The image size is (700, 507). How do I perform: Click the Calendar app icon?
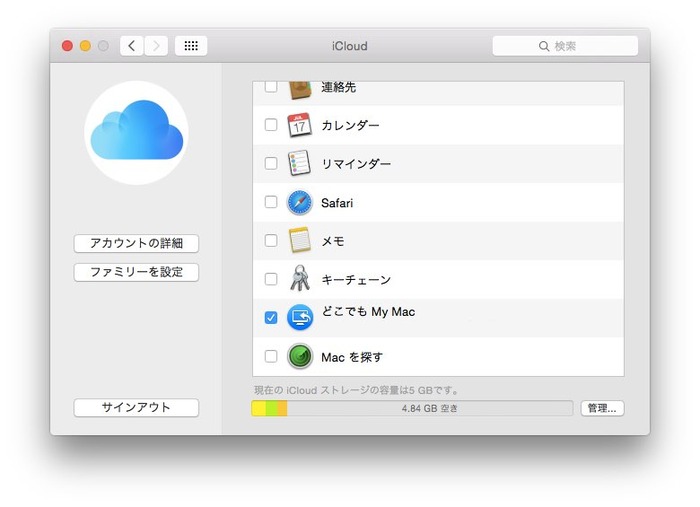click(299, 125)
